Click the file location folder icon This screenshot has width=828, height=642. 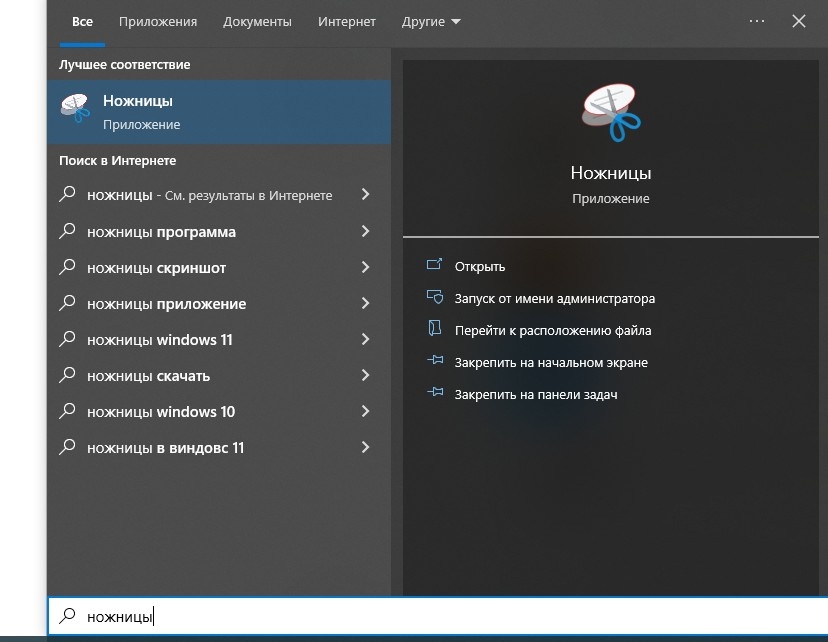coord(435,328)
